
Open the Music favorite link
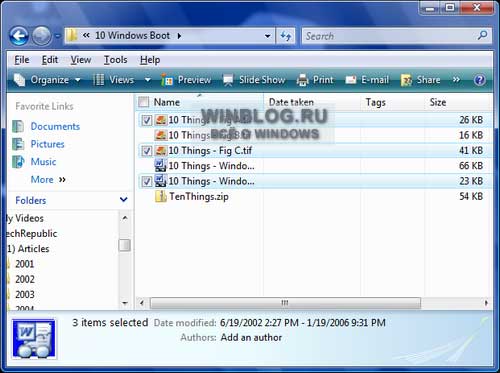point(43,162)
